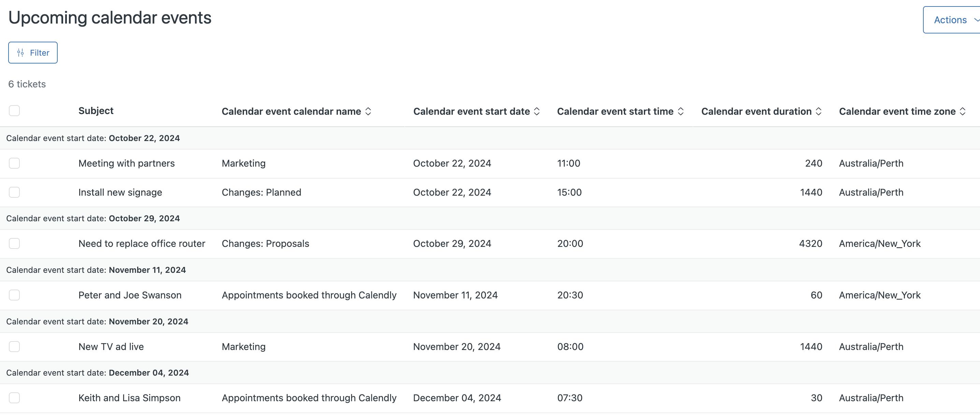Viewport: 980px width, 420px height.
Task: Click Calendly cell in Peter and Joe Swanson row
Action: [309, 295]
